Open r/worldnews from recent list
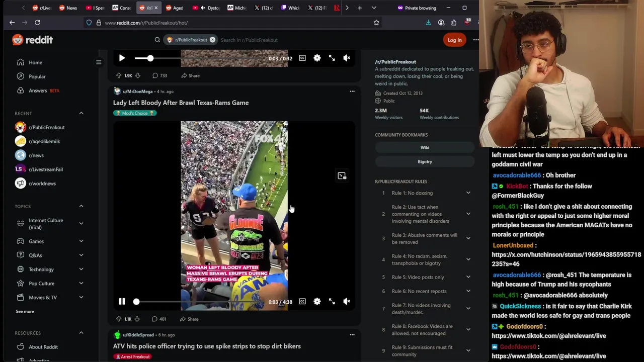Image resolution: width=644 pixels, height=362 pixels. (42, 184)
